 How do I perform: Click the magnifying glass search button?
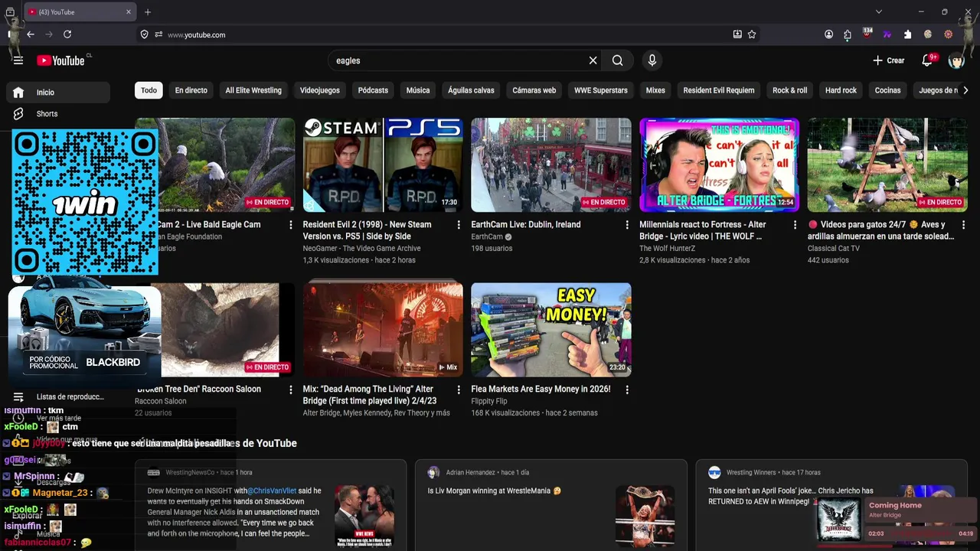(618, 60)
